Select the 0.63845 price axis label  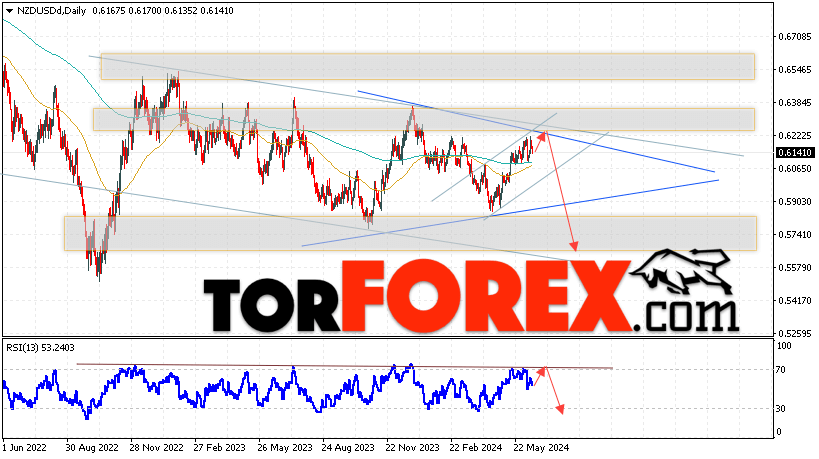coord(795,103)
